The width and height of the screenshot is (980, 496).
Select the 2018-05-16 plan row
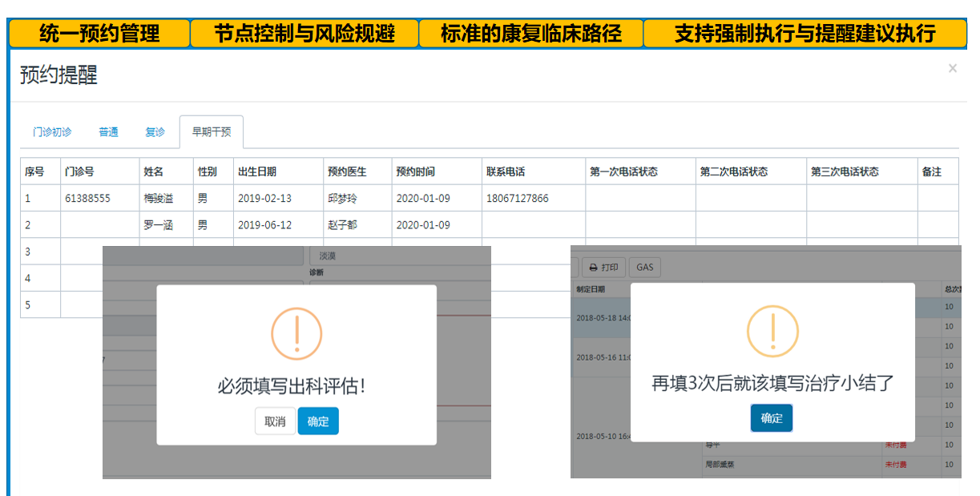602,357
